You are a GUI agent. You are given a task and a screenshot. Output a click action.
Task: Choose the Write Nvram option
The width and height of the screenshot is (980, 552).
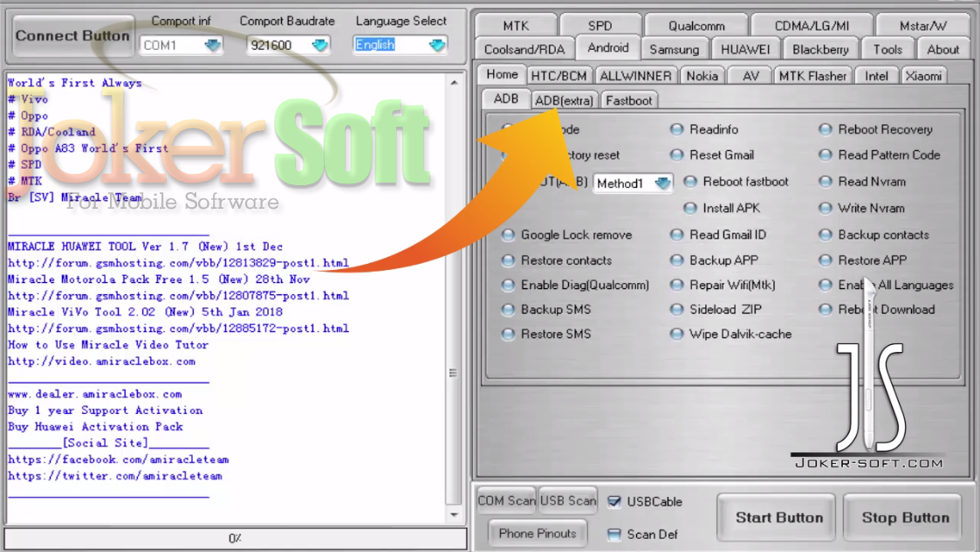coord(862,208)
